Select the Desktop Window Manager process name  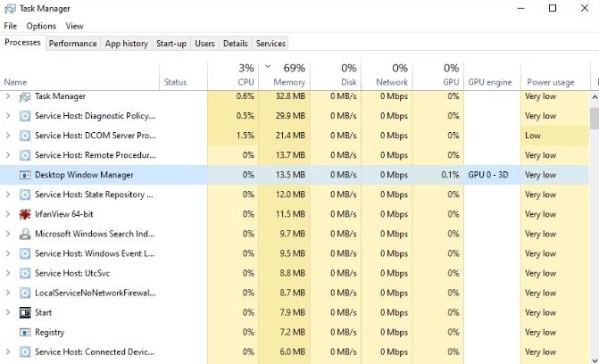pyautogui.click(x=84, y=175)
